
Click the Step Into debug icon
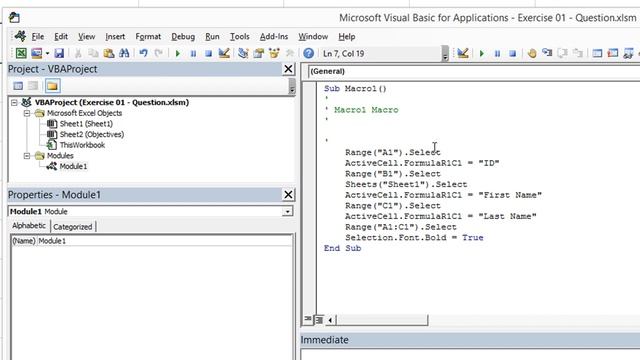tap(547, 53)
